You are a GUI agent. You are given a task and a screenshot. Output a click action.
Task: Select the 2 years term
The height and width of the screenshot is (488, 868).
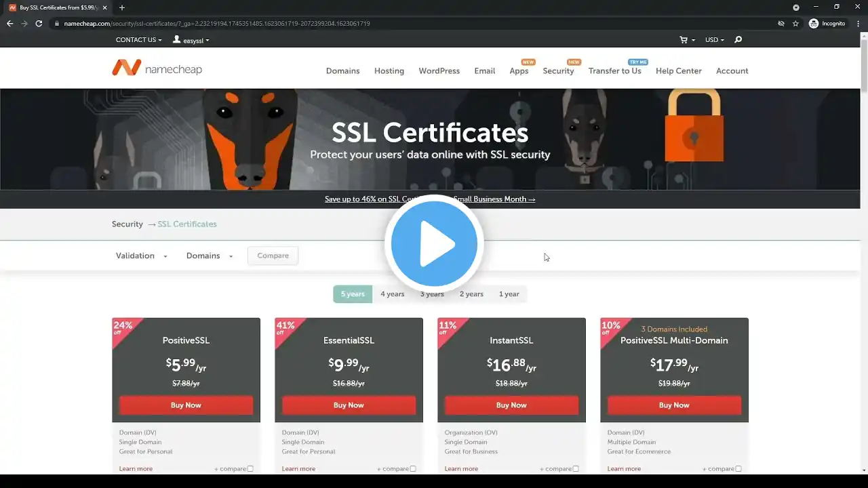point(471,294)
